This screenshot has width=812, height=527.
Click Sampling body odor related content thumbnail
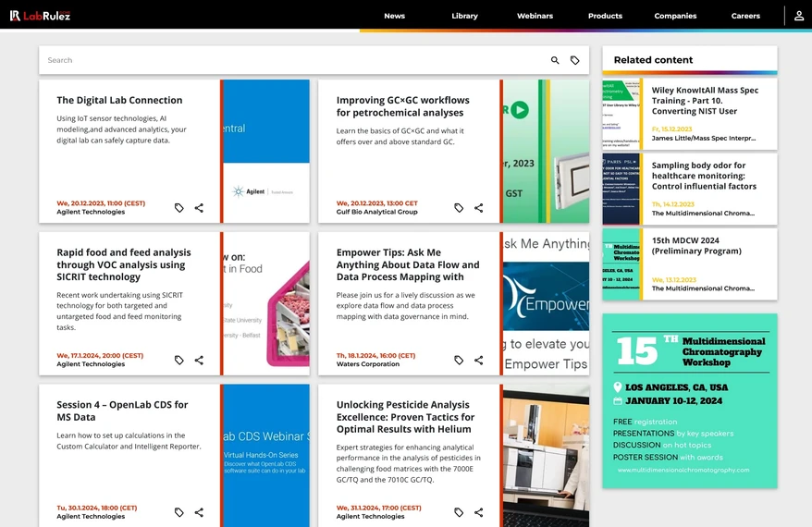pos(621,189)
